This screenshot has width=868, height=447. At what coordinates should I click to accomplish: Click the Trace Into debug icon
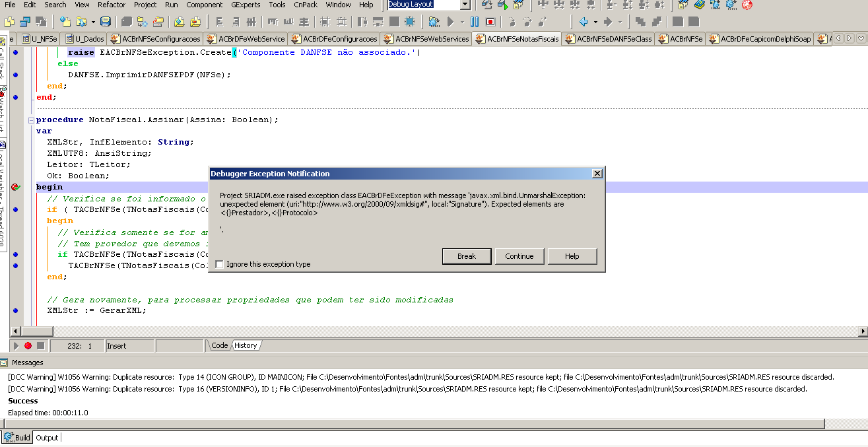click(512, 22)
